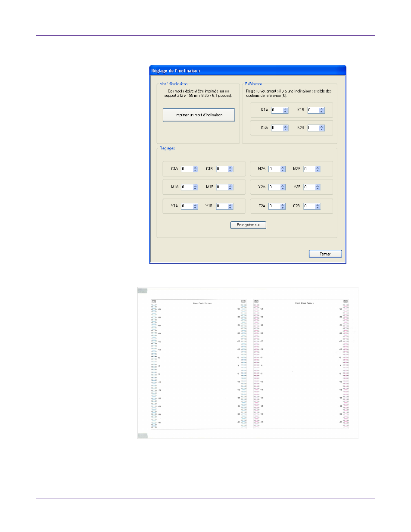The height and width of the screenshot is (532, 411).
Task: Click the 'Motif d'inclinaison' group label
Action: pos(173,84)
